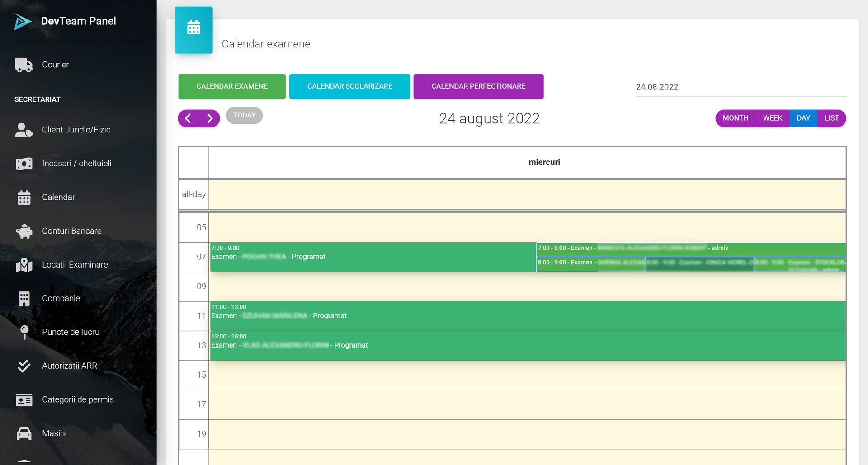868x465 pixels.
Task: Open Categorii de permis card icon
Action: tap(24, 400)
